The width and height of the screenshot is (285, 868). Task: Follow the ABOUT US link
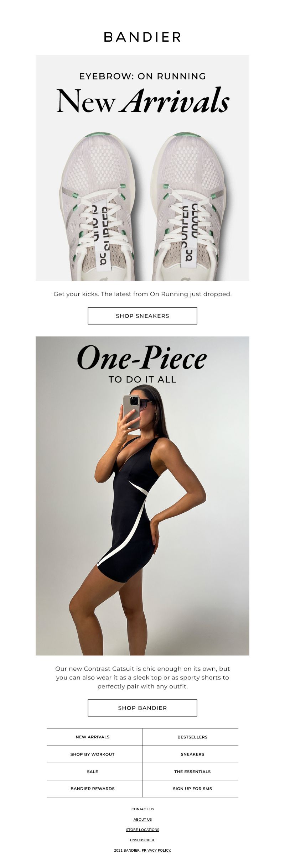142,819
